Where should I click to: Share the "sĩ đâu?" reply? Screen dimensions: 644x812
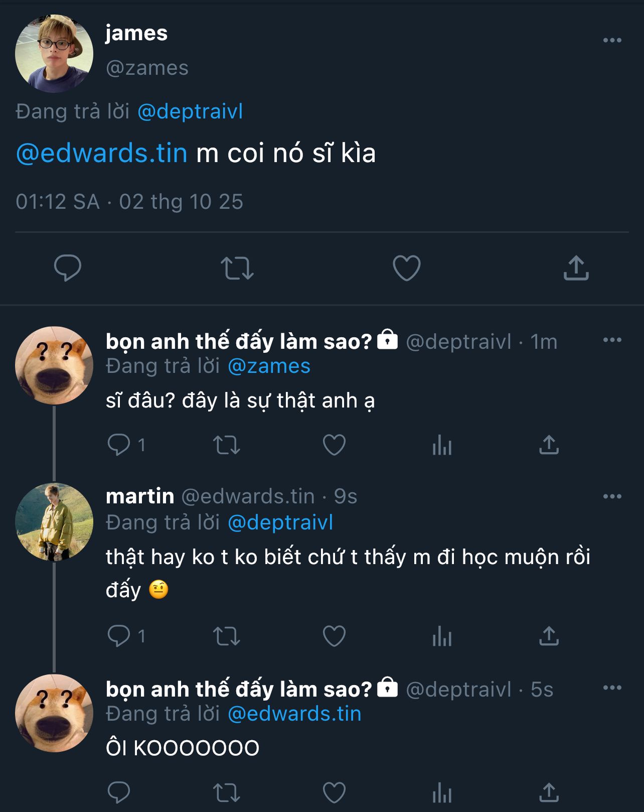click(549, 445)
